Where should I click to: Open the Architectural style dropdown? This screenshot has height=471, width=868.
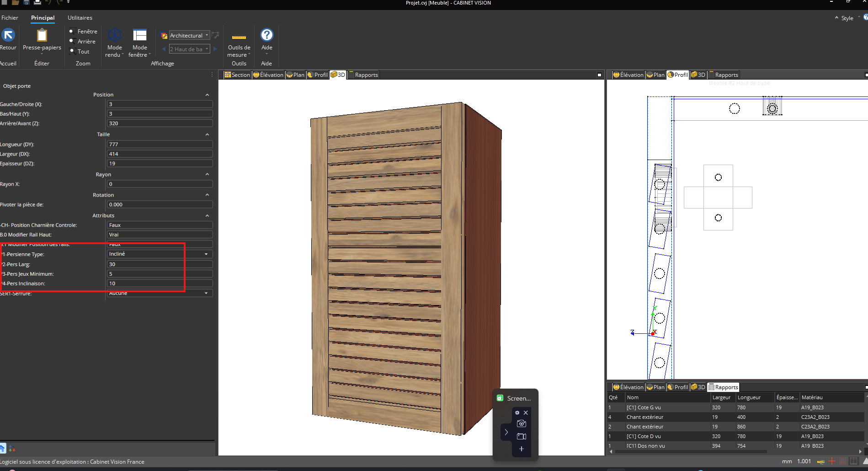pos(189,36)
